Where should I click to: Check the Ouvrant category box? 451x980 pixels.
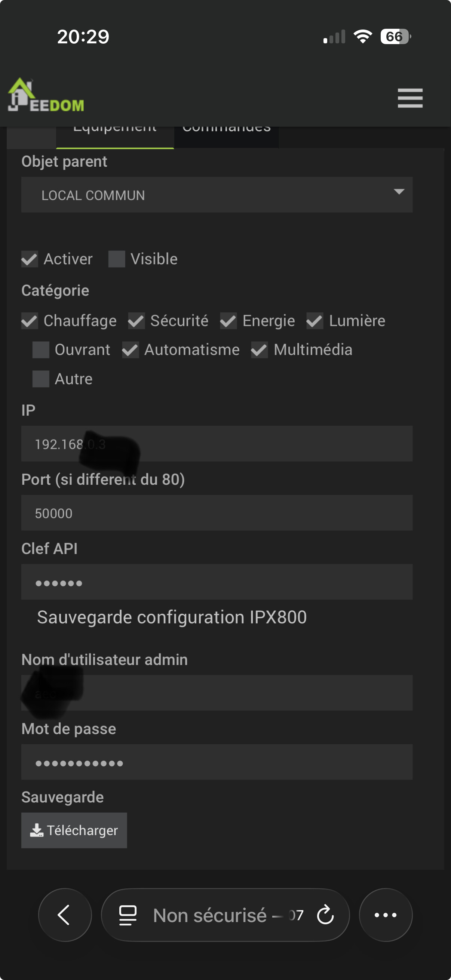click(41, 350)
